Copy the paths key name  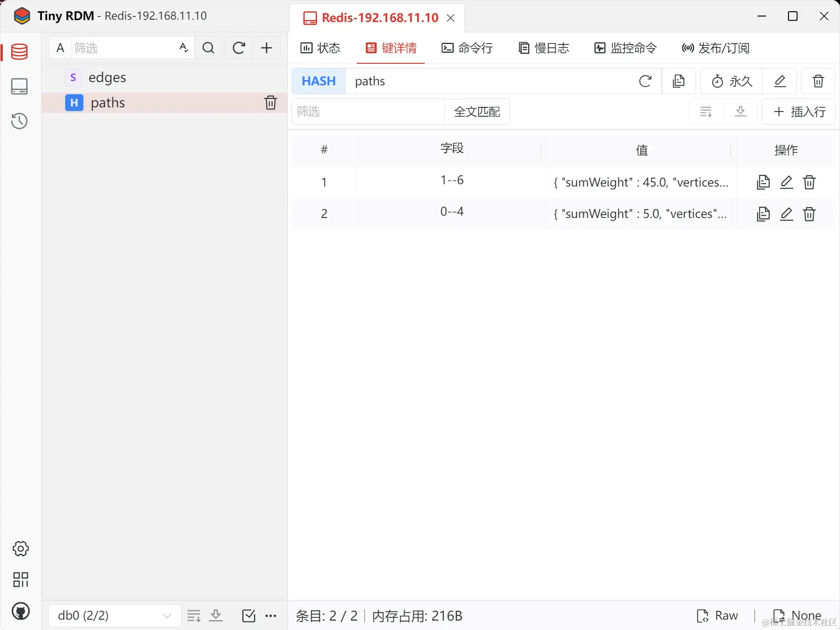tap(679, 81)
